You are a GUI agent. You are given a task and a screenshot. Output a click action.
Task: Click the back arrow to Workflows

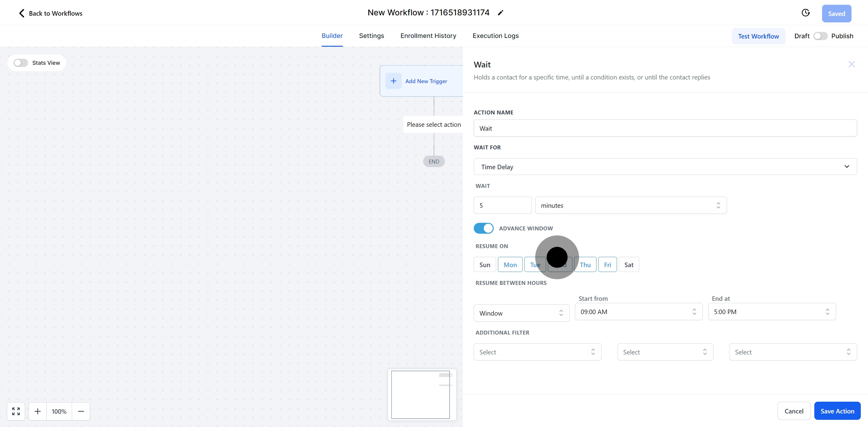(x=22, y=13)
